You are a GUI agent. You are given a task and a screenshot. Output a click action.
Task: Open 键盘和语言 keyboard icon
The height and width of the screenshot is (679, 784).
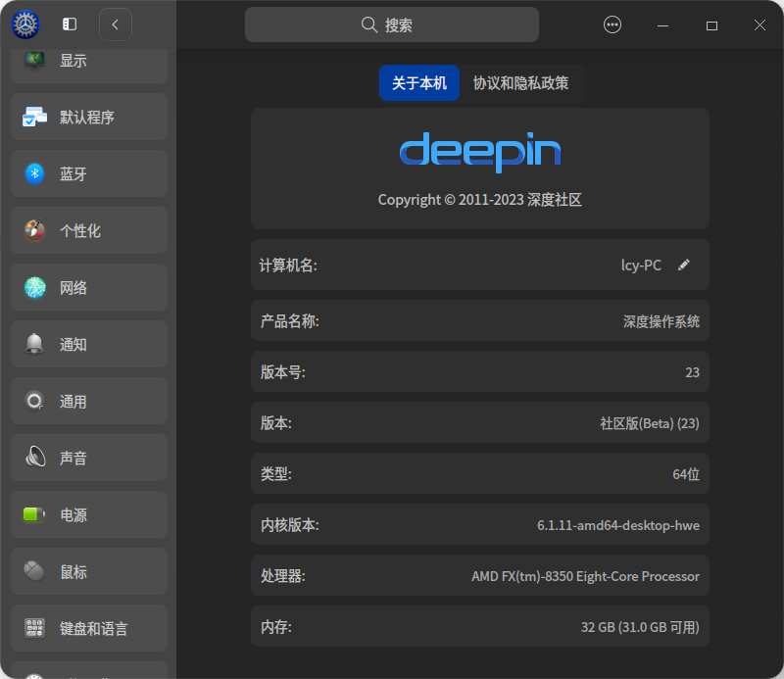pos(34,628)
